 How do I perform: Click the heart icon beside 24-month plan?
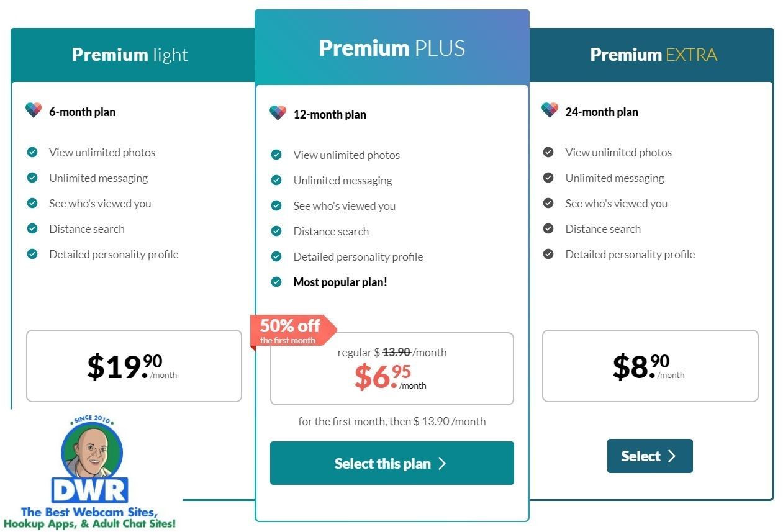click(x=550, y=111)
